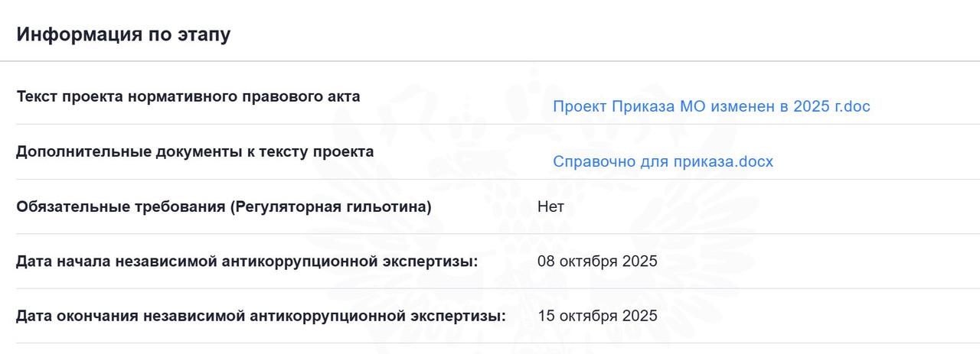Viewport: 980px width, 354px height.
Task: Select Текст проекта нормативного правового акта label
Action: click(188, 96)
